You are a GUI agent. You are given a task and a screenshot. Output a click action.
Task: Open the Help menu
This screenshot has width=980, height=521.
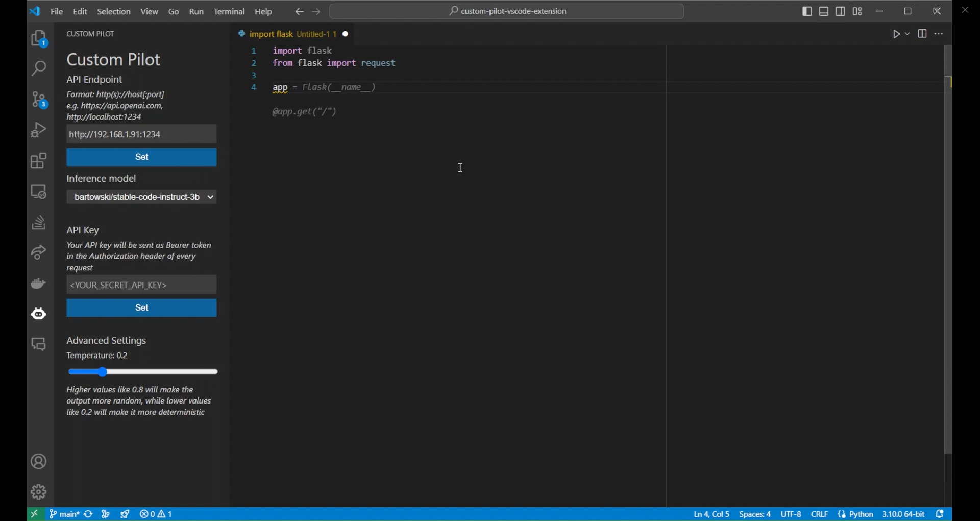[x=264, y=12]
